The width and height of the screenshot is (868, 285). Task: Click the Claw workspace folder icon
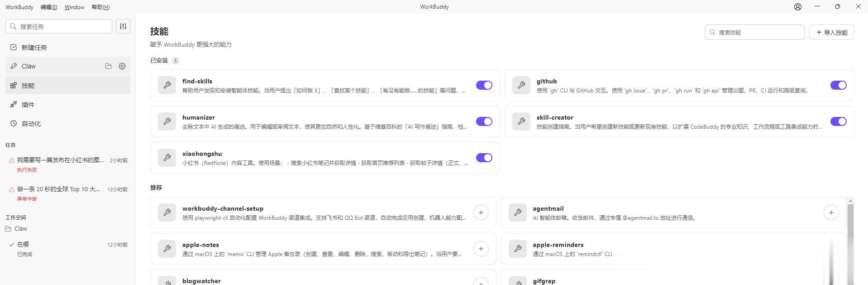pos(8,229)
